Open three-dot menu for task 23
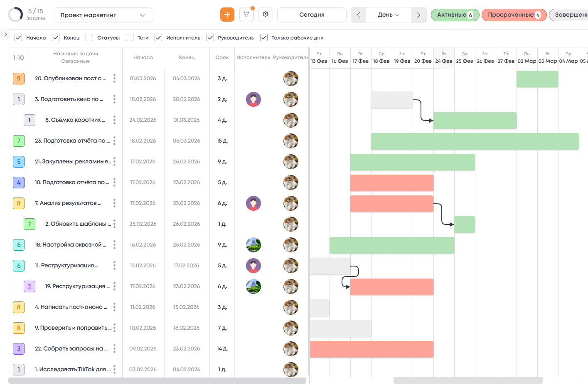Image resolution: width=588 pixels, height=385 pixels. click(x=114, y=141)
